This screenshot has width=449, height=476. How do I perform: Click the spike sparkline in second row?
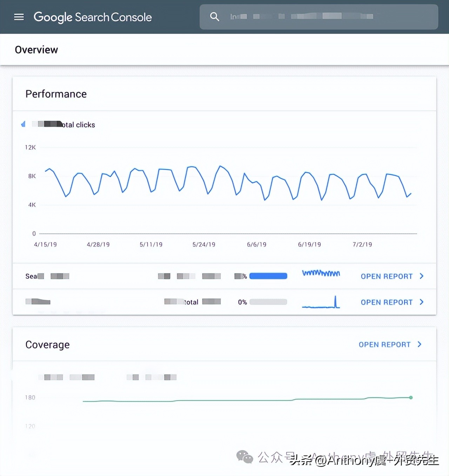321,303
